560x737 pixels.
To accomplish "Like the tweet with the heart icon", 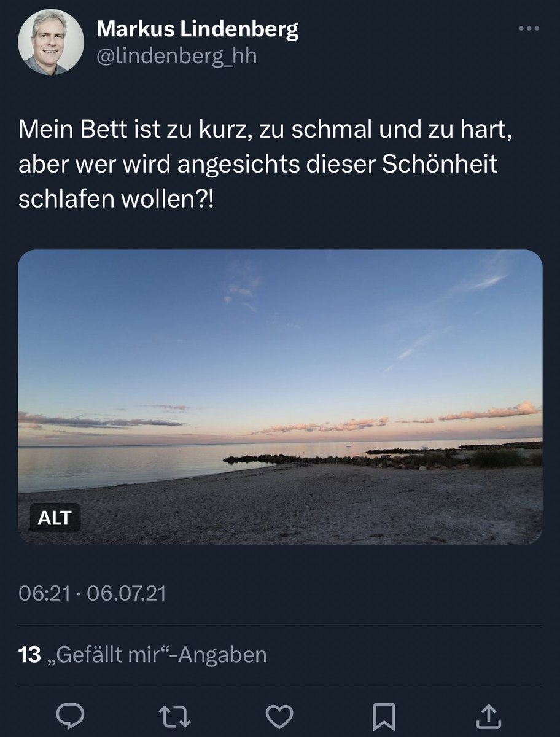I will point(279,716).
